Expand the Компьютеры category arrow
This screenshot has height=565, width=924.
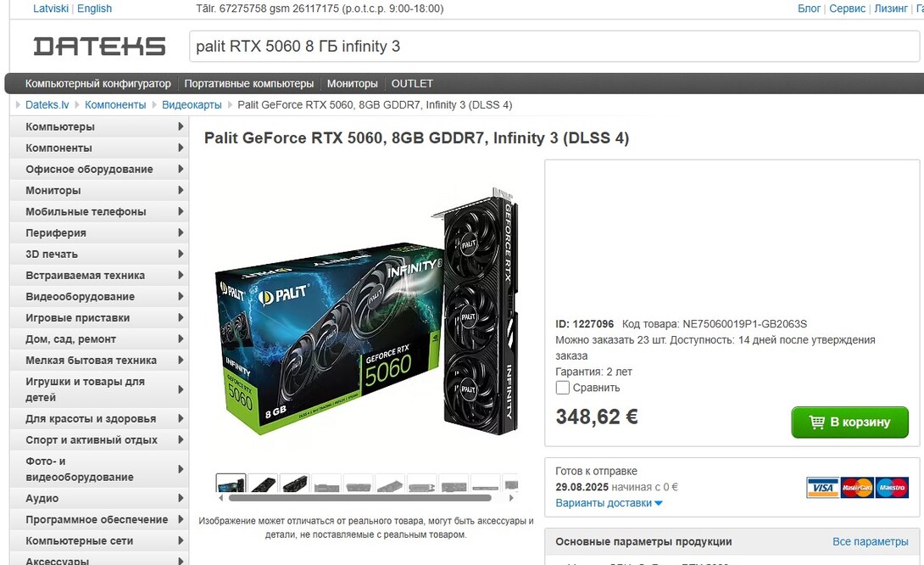pos(181,126)
